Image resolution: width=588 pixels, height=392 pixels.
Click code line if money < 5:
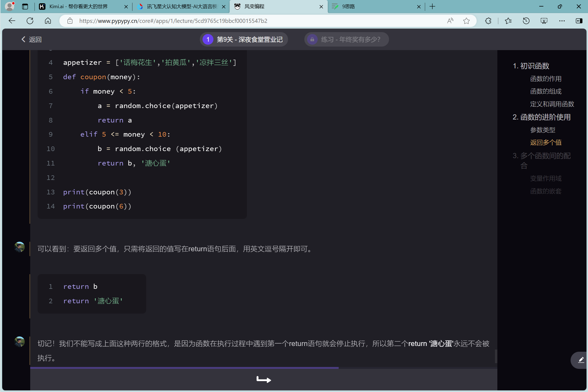[108, 91]
